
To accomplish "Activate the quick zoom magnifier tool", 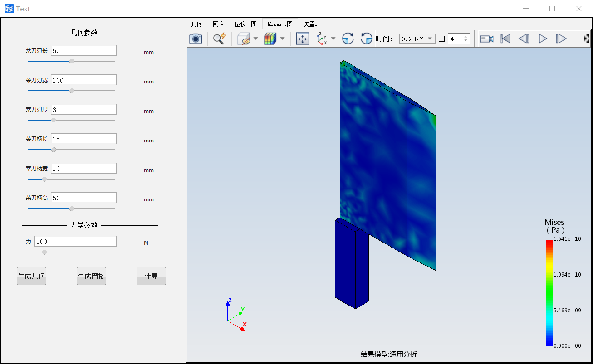I will (x=220, y=39).
